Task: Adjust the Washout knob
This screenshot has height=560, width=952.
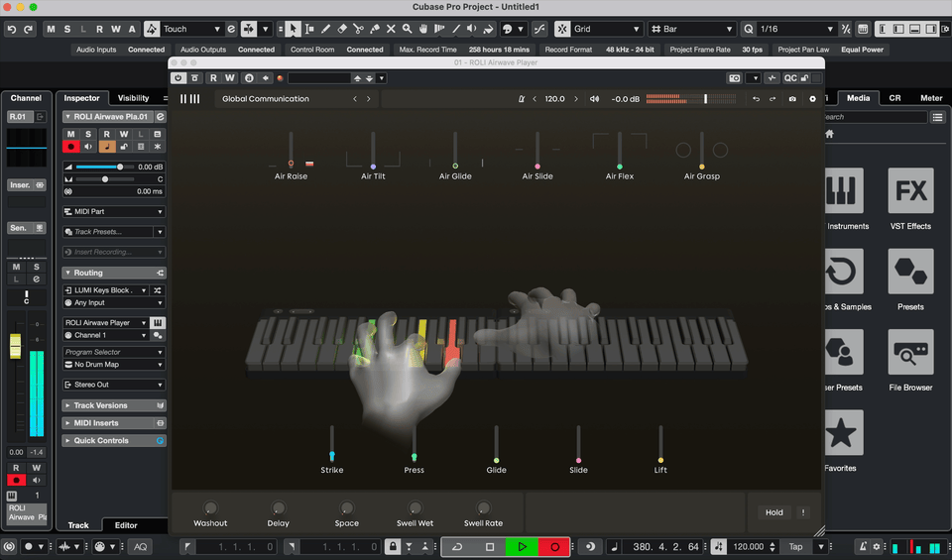Action: click(x=210, y=507)
